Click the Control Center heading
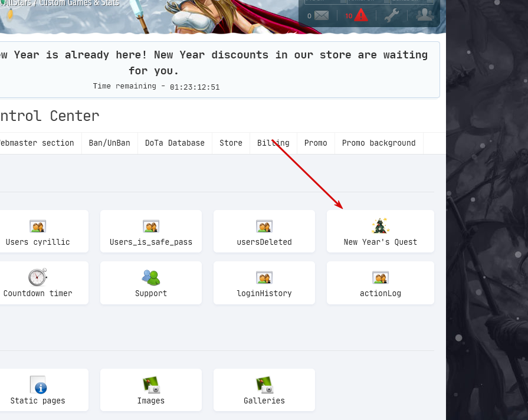 pyautogui.click(x=50, y=116)
